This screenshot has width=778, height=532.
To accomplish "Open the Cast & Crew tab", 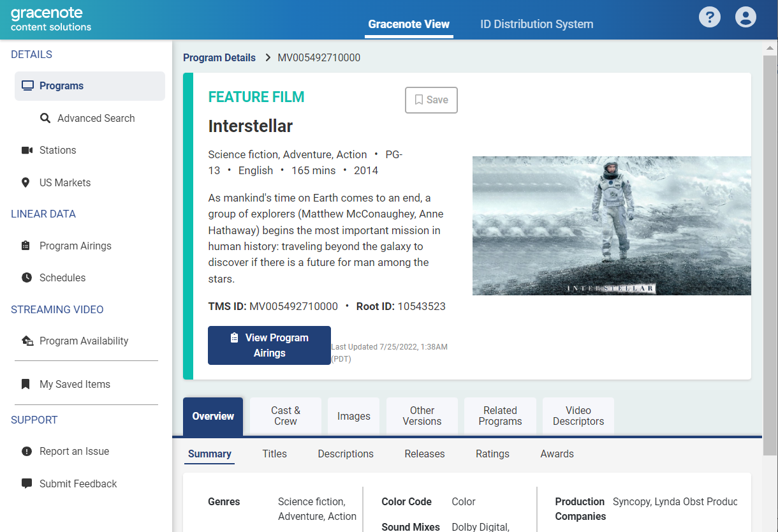I will tap(286, 416).
